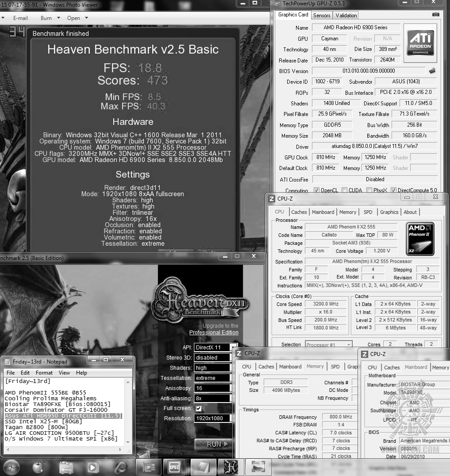Toggle the CUDA checkbox in GPU-Z
Image resolution: width=450 pixels, height=476 pixels.
pyautogui.click(x=344, y=190)
